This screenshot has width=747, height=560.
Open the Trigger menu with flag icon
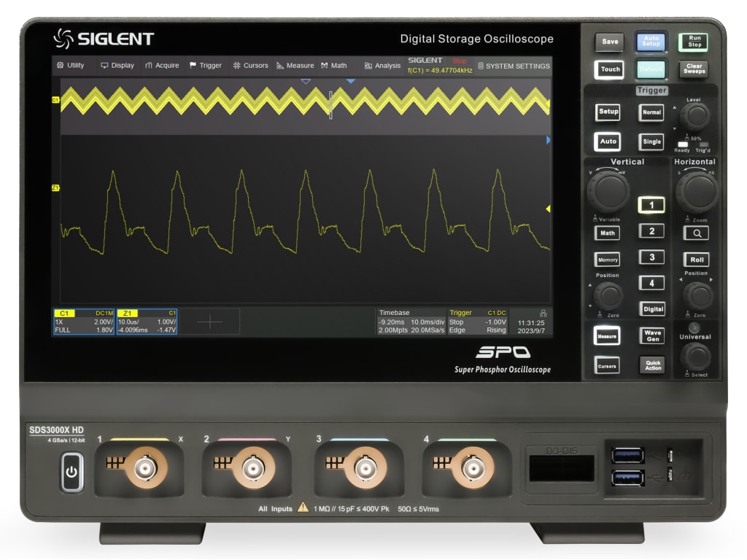tap(206, 65)
